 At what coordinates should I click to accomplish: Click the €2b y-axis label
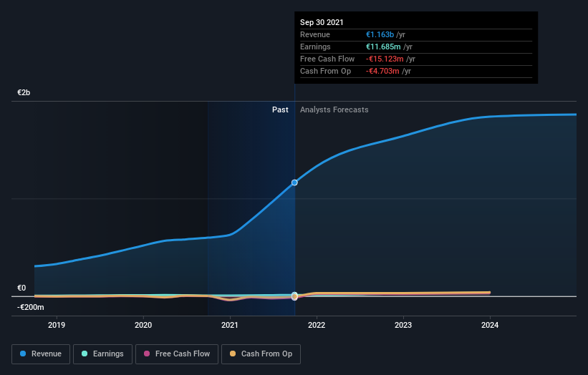coord(24,92)
